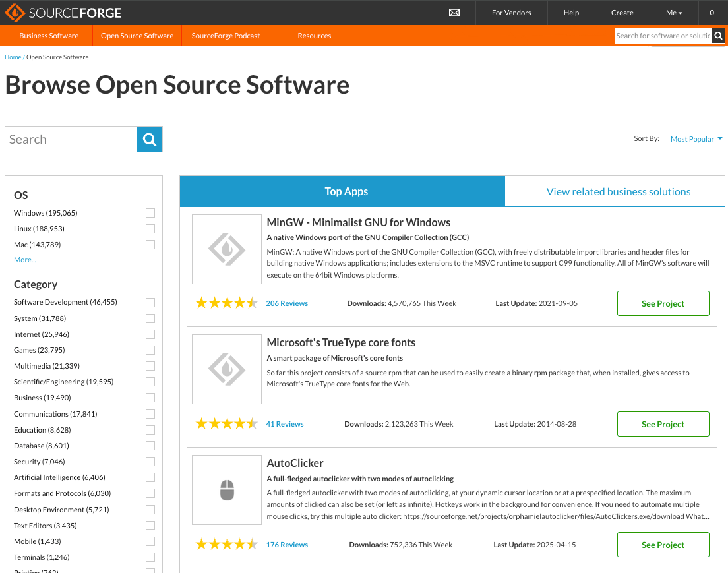Check the Linux OS filter
This screenshot has width=728, height=573.
(x=150, y=229)
